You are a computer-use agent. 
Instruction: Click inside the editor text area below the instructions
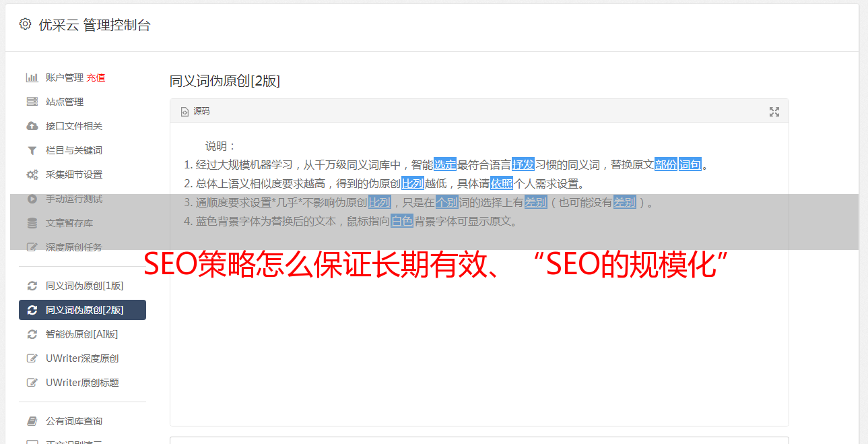[479, 337]
